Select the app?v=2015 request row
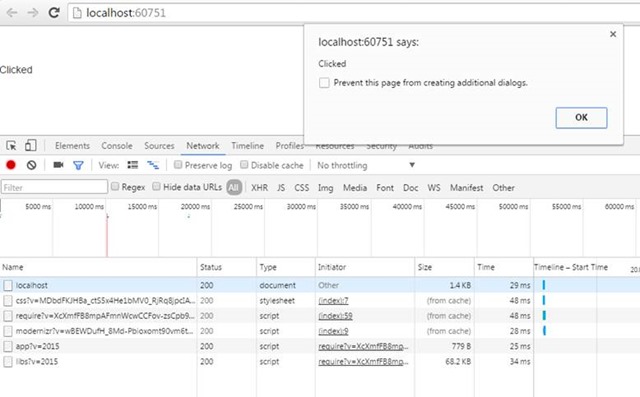 [320, 346]
